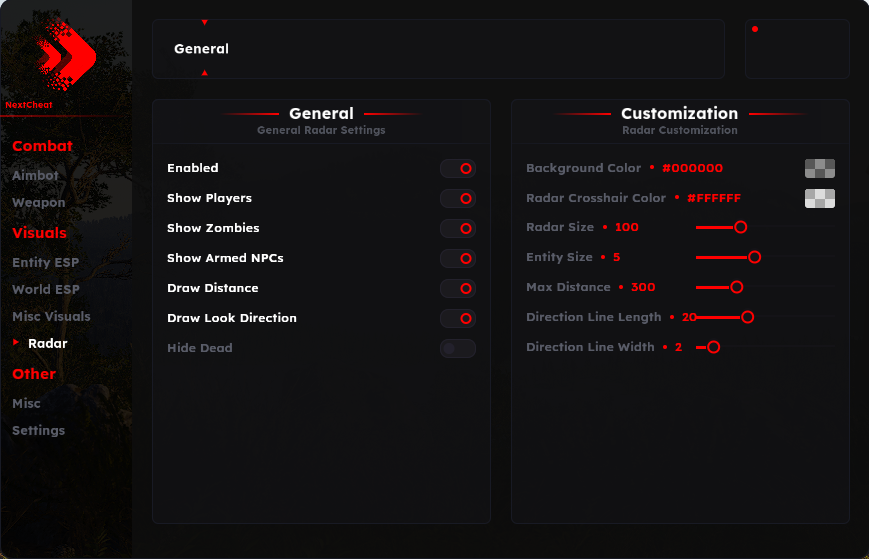Click the Customization panel heading

pyautogui.click(x=679, y=114)
